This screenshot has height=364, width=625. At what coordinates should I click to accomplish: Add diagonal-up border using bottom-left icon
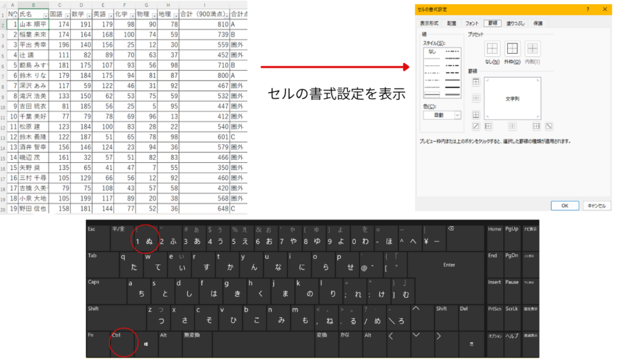[476, 126]
